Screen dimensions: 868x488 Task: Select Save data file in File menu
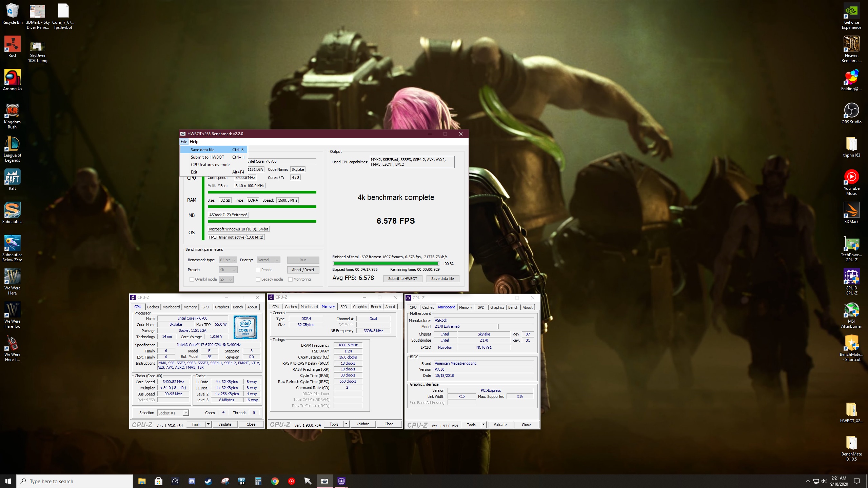point(214,149)
